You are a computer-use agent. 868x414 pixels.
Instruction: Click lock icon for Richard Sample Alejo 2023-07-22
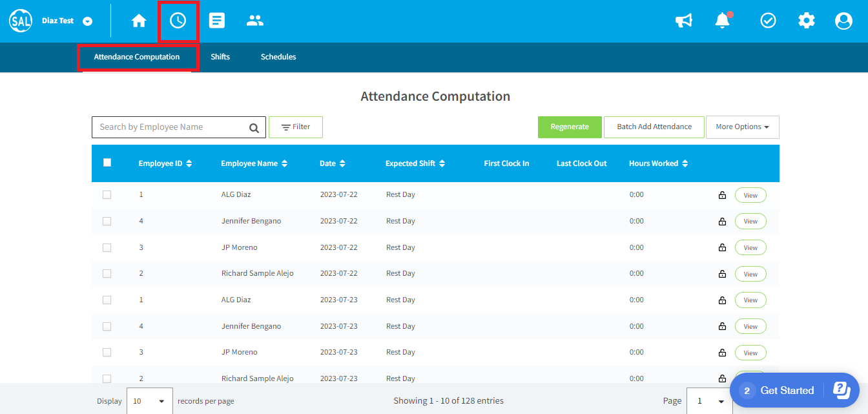click(x=722, y=274)
